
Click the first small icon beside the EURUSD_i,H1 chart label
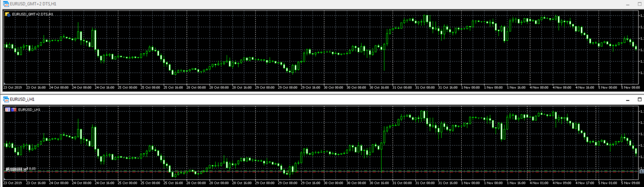coord(8,109)
